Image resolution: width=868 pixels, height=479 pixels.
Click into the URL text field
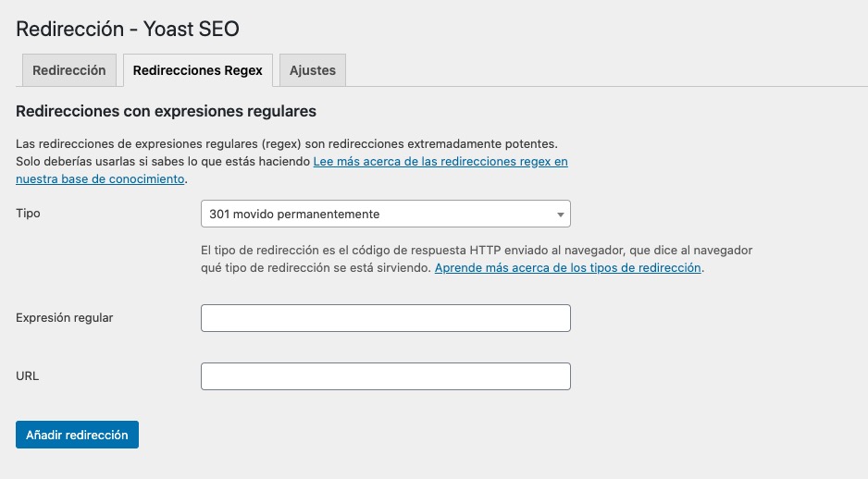click(x=385, y=376)
